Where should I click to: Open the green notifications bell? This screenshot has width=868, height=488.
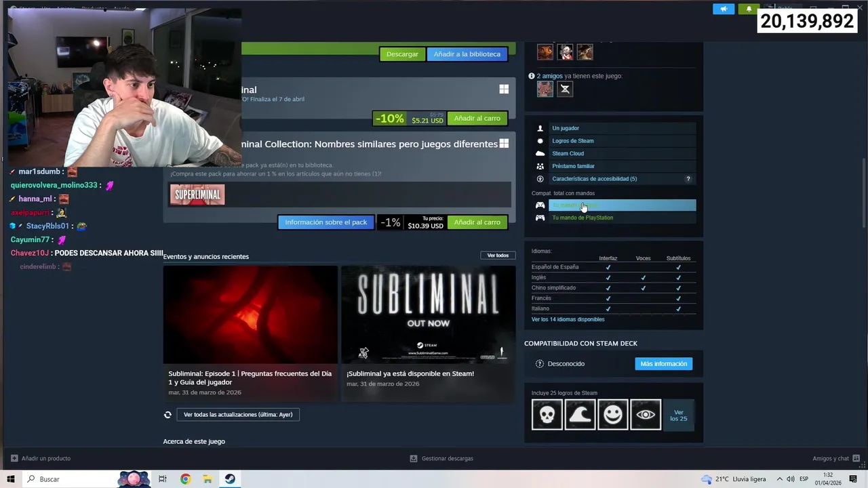coord(749,9)
